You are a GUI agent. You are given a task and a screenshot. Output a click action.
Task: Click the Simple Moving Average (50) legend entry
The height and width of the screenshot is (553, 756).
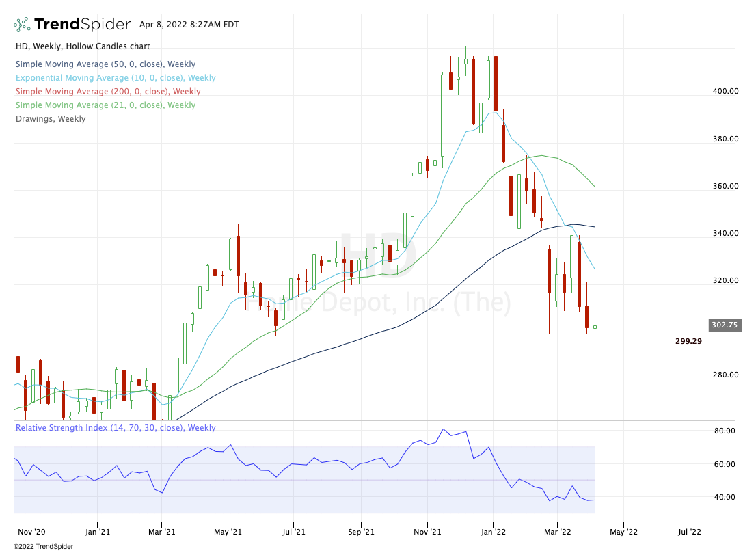[x=105, y=64]
